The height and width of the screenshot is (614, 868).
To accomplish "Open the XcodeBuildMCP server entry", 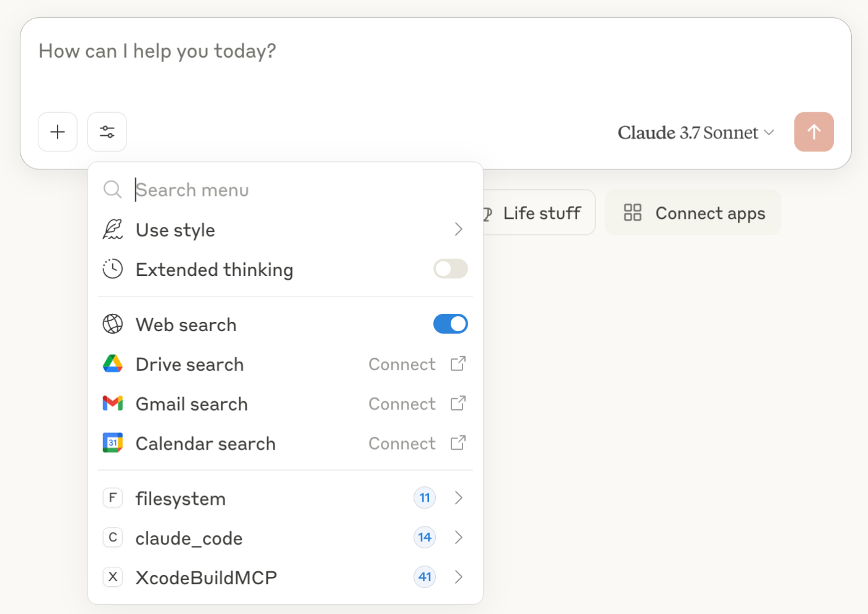I will pyautogui.click(x=285, y=577).
